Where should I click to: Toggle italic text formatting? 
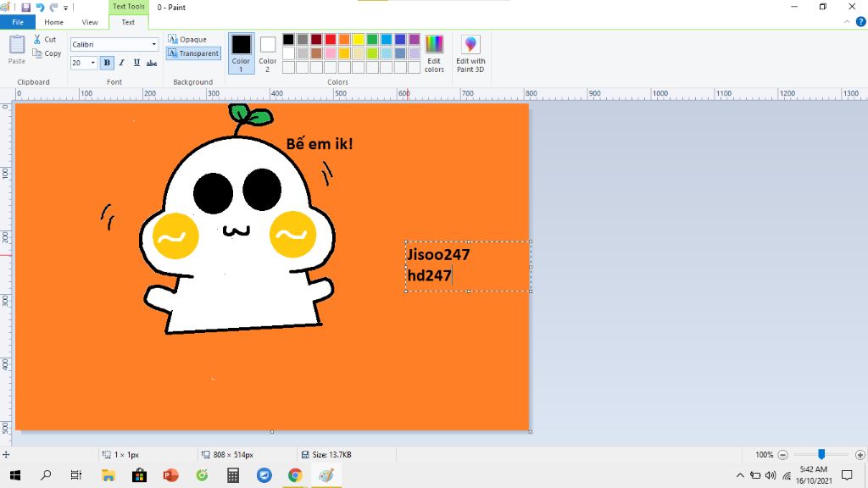(x=121, y=63)
